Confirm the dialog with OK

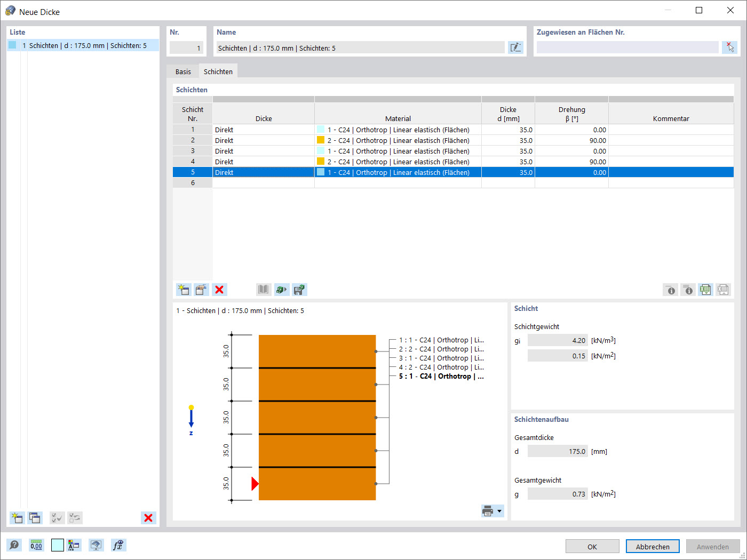[592, 546]
